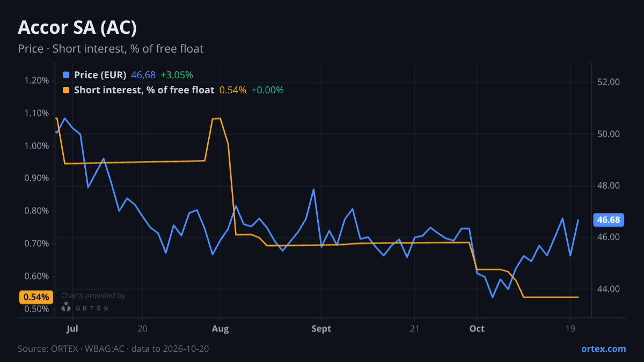
Task: Click the 0.60% left axis label
Action: [37, 277]
